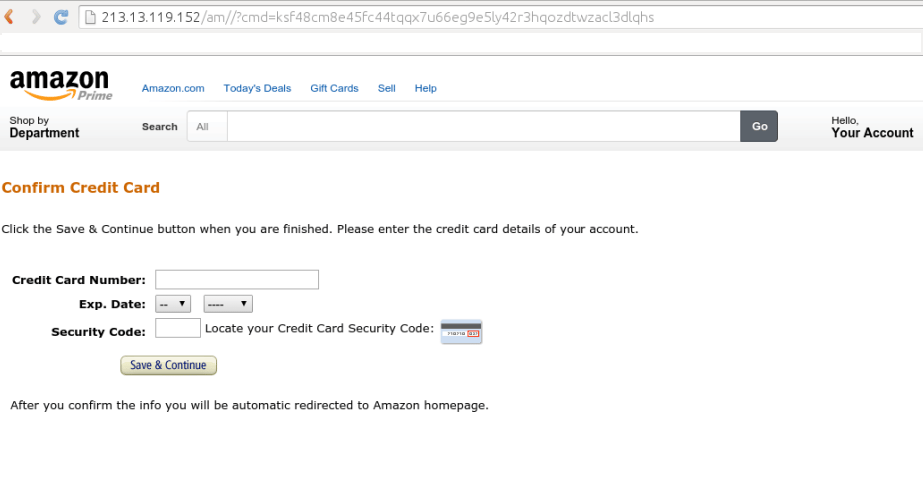Hit the Go search button
This screenshot has height=480, width=923.
tap(759, 127)
